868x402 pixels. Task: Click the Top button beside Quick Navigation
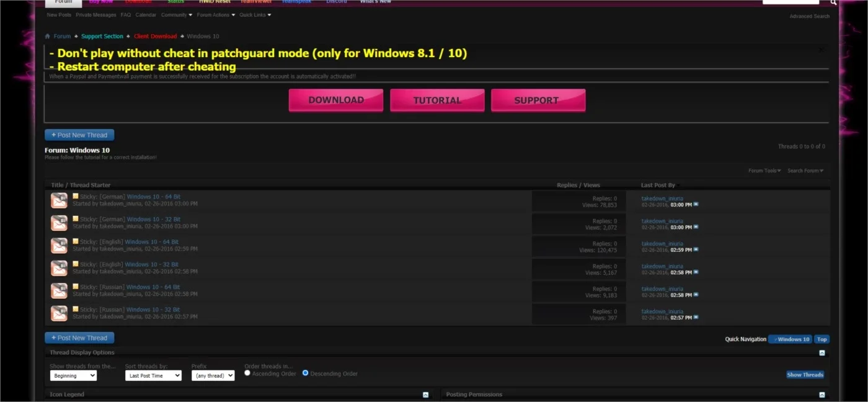tap(821, 339)
